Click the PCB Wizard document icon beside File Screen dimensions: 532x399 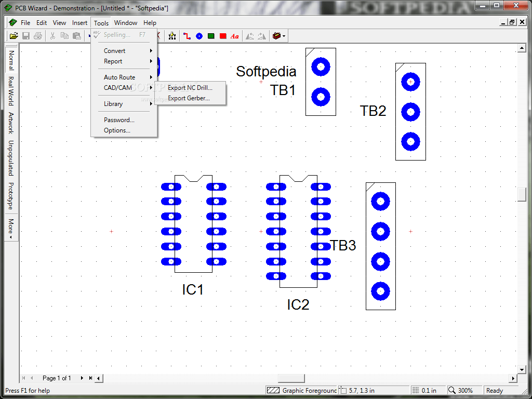click(12, 23)
